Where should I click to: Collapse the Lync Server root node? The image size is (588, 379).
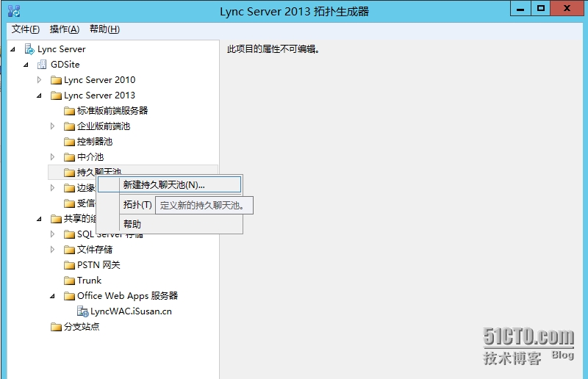click(x=12, y=49)
